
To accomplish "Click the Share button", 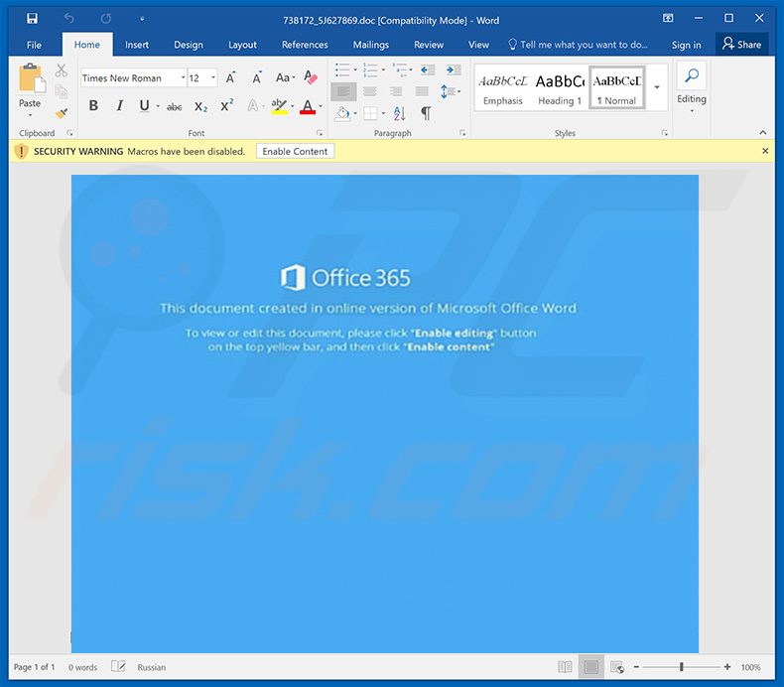I will tap(741, 45).
